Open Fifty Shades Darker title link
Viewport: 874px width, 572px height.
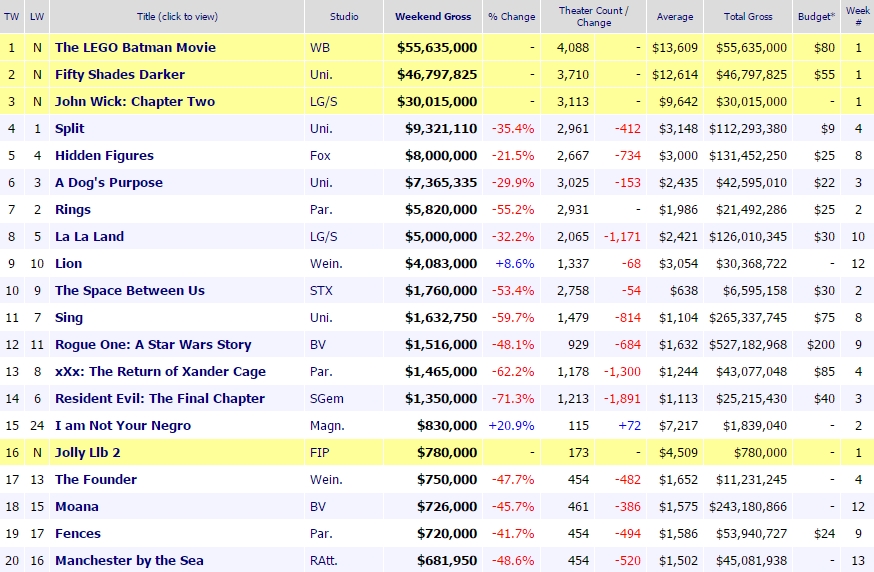click(x=119, y=75)
